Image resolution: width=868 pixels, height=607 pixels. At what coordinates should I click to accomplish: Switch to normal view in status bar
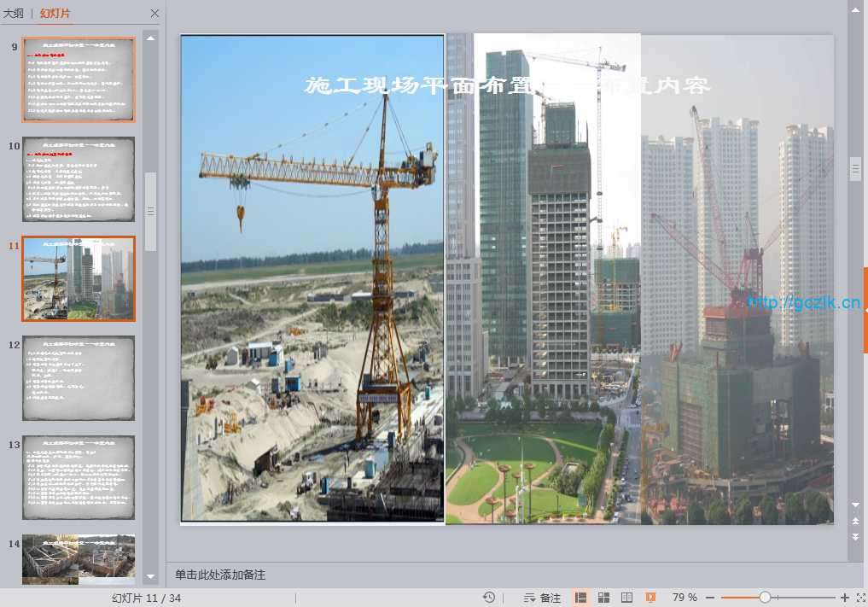581,598
